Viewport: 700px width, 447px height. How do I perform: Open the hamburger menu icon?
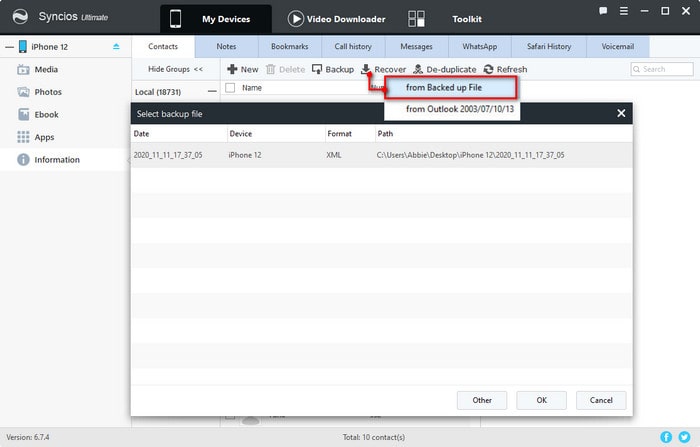click(x=624, y=11)
